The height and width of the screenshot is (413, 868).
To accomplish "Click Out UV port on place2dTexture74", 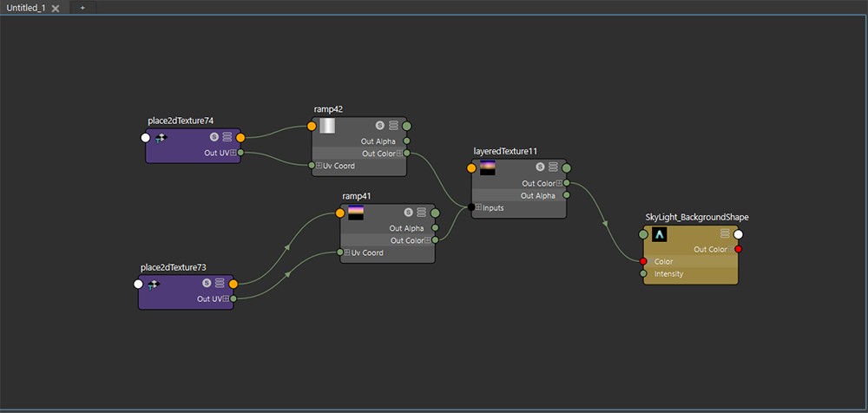I will 240,152.
